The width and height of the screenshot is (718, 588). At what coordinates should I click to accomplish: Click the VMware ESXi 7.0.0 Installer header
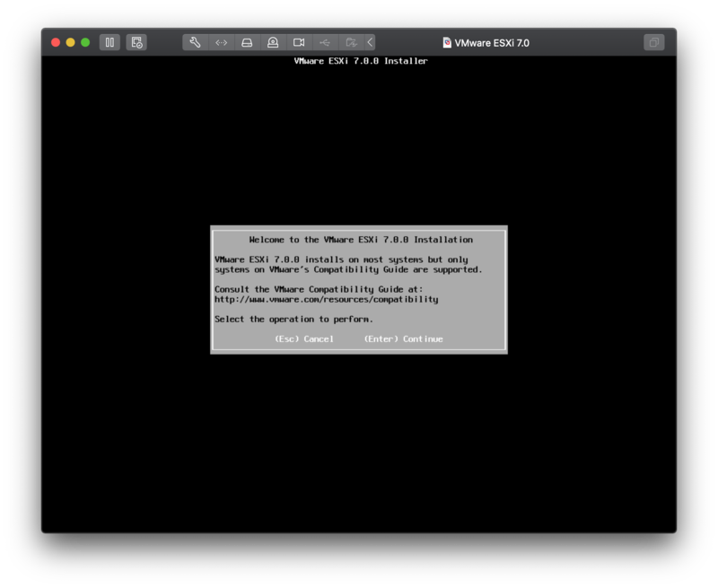coord(361,61)
